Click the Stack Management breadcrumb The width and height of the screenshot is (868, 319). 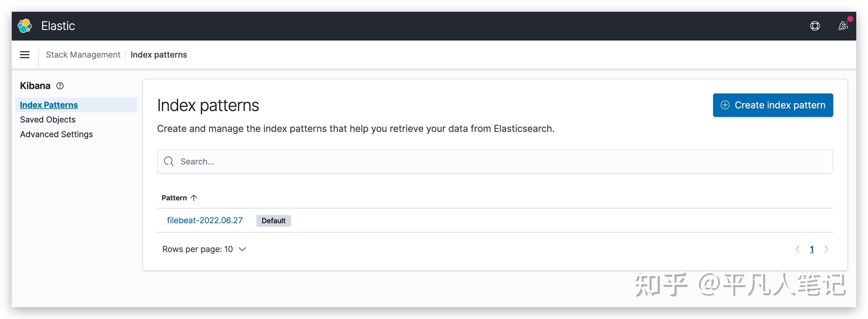pyautogui.click(x=83, y=55)
